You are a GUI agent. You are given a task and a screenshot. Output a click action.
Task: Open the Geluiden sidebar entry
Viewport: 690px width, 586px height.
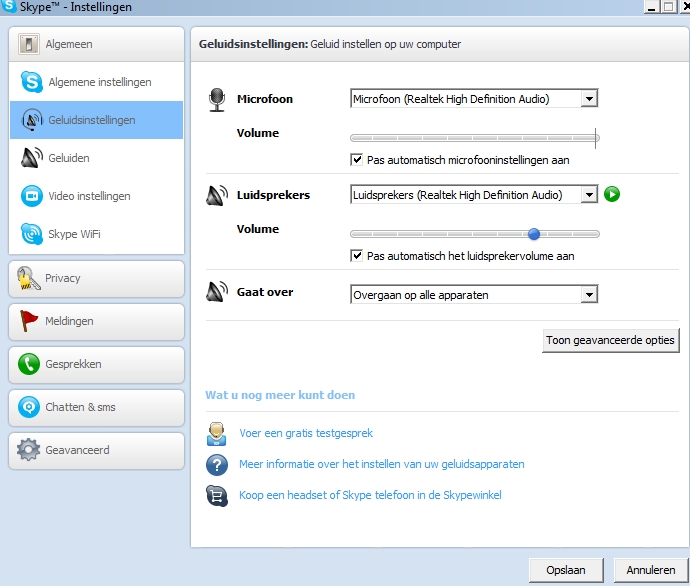(x=96, y=158)
